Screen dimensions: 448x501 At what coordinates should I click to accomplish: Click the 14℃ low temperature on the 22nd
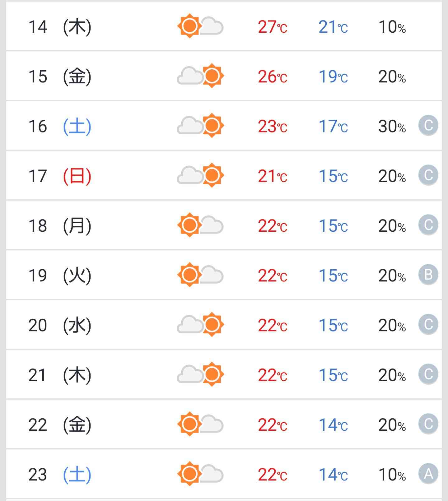click(333, 425)
